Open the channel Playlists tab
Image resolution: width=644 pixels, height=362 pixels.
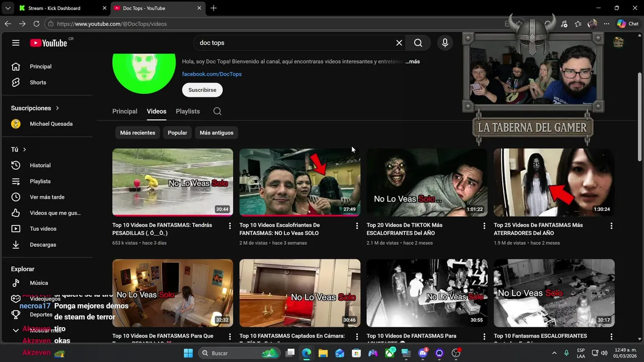188,111
